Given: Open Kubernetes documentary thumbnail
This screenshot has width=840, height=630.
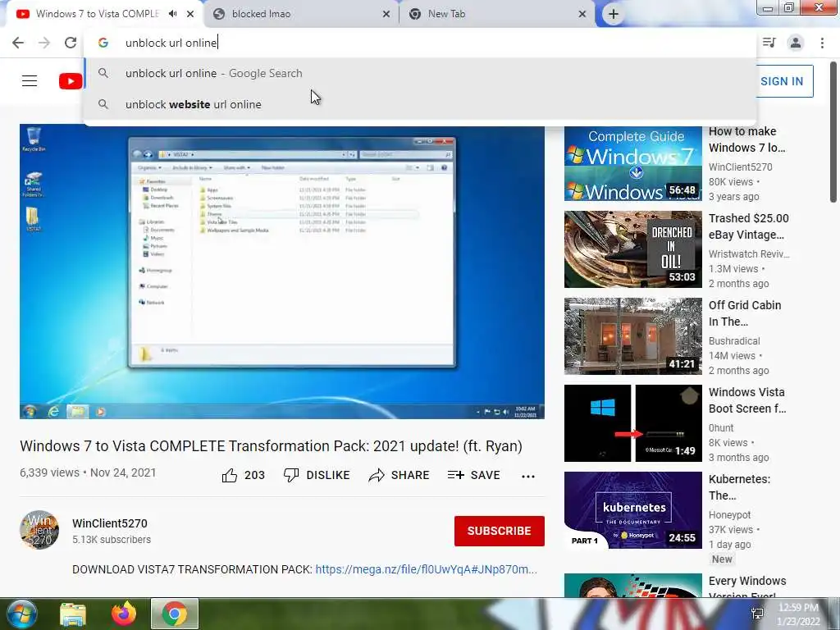Looking at the screenshot, I should tap(632, 510).
